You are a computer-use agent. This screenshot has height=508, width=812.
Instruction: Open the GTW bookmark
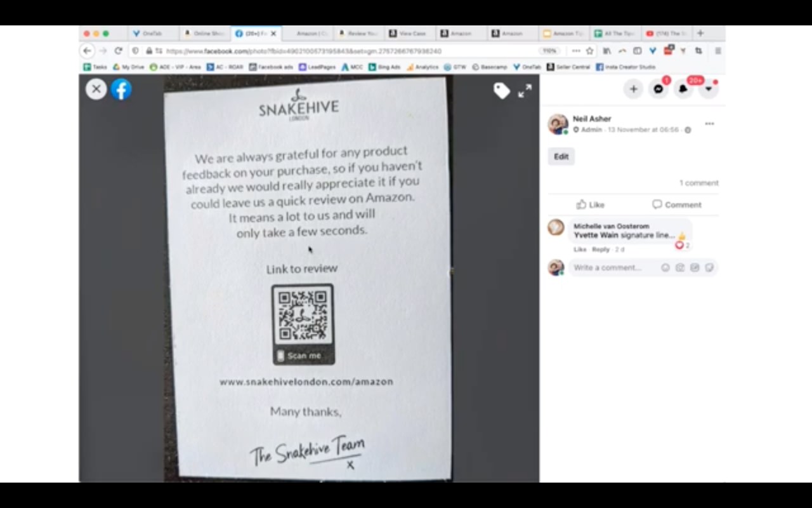(455, 67)
